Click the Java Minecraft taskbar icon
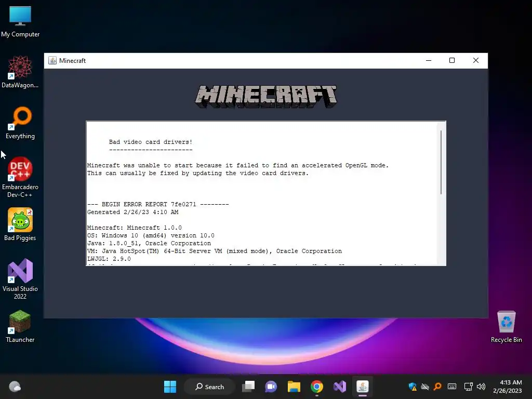532x399 pixels. 362,387
